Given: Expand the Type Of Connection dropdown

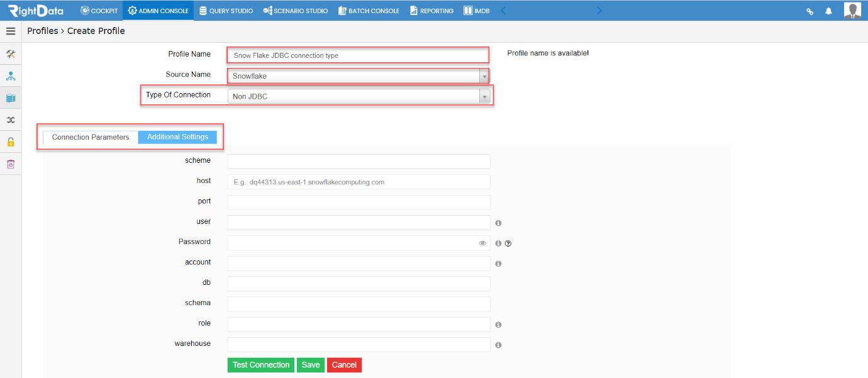Looking at the screenshot, I should 483,97.
